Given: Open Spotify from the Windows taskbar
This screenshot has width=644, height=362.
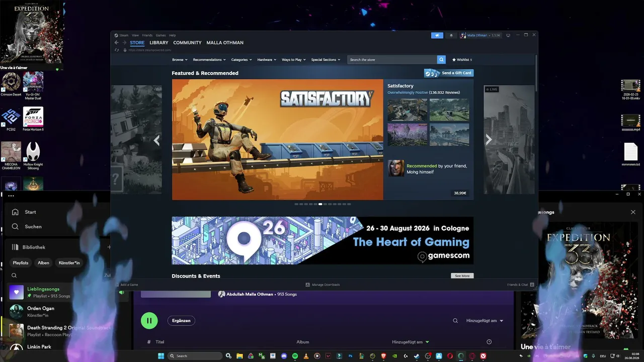Looking at the screenshot, I should (x=295, y=356).
